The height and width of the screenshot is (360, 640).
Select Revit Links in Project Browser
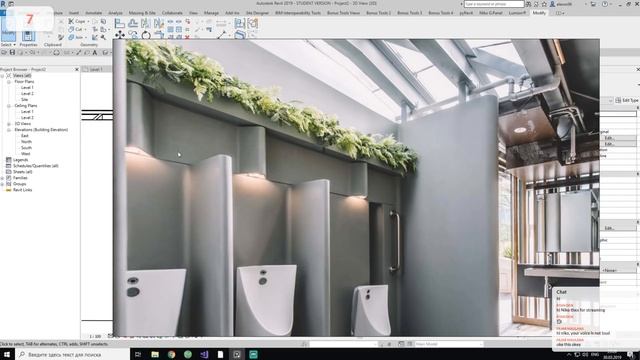tap(22, 190)
